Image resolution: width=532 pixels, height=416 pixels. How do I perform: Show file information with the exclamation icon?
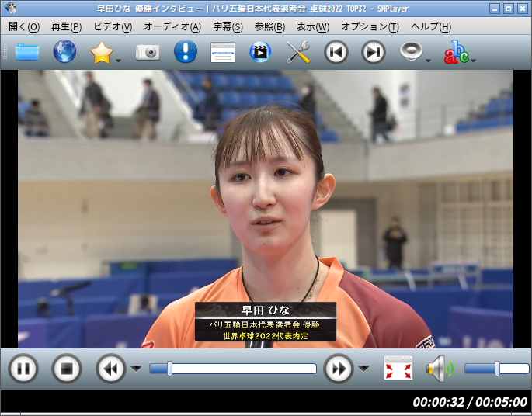click(x=186, y=51)
